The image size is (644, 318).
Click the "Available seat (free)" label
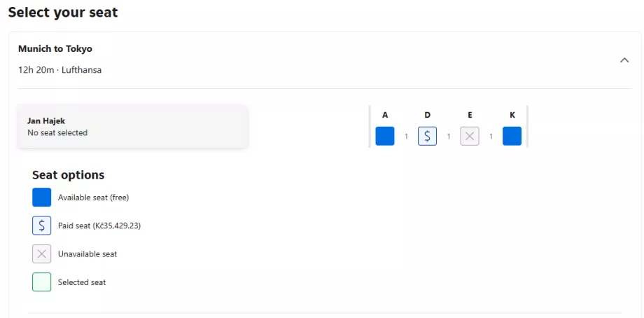coord(93,198)
